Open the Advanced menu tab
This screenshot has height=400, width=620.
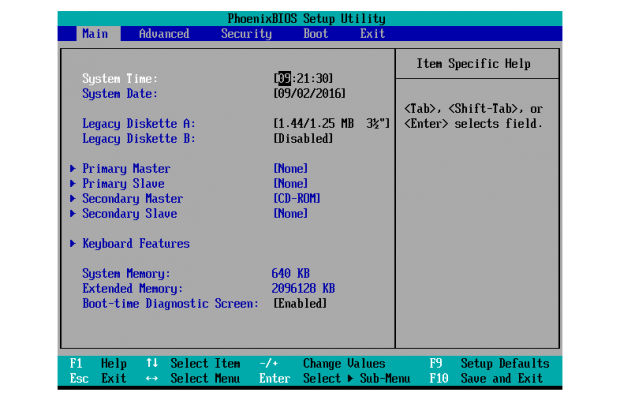click(163, 34)
